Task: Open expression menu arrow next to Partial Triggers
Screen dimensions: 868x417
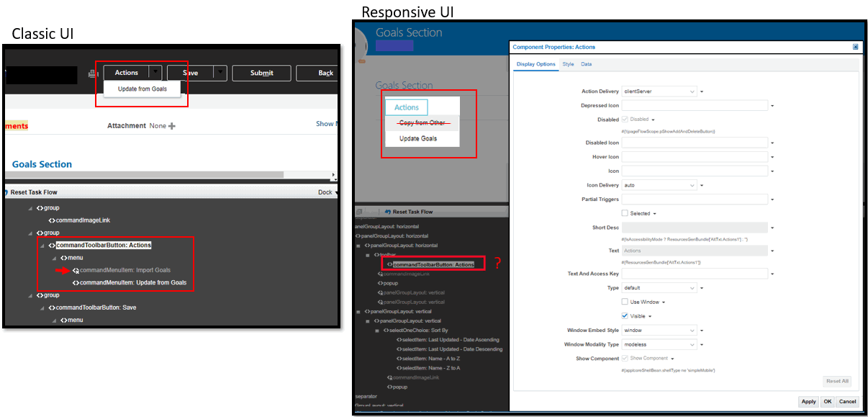Action: (772, 199)
